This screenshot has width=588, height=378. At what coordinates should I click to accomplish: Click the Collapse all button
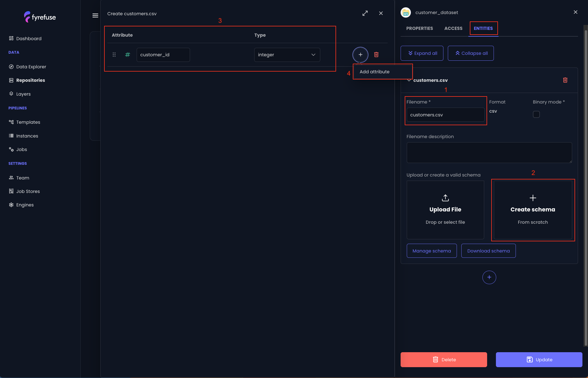click(470, 53)
